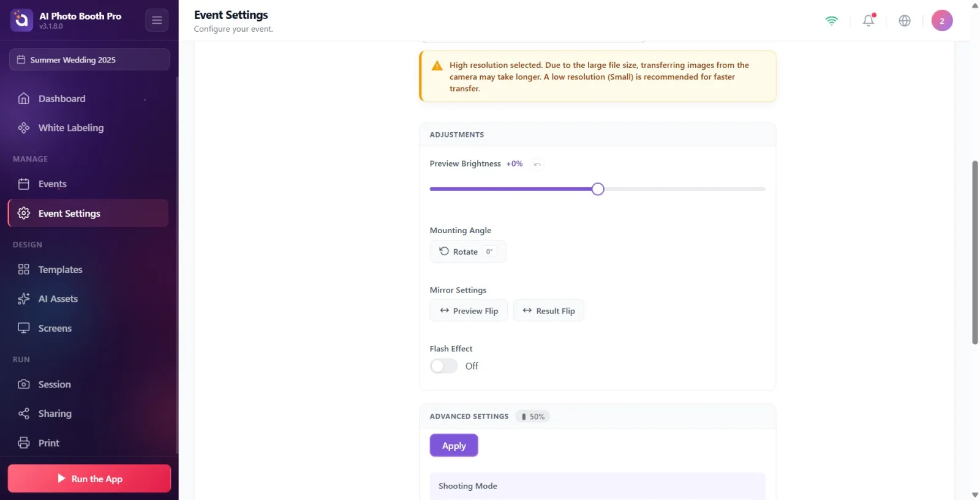Select Event Settings in sidebar
The height and width of the screenshot is (500, 980).
click(x=88, y=213)
